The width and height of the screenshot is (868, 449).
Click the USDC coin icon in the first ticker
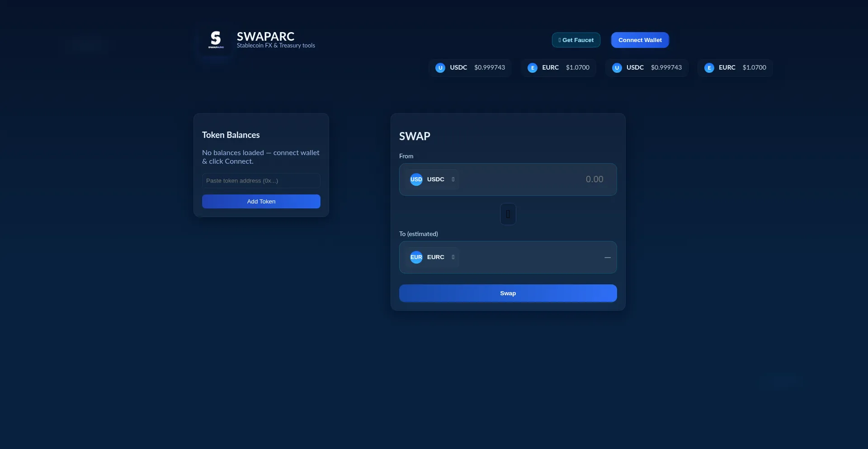click(x=440, y=68)
